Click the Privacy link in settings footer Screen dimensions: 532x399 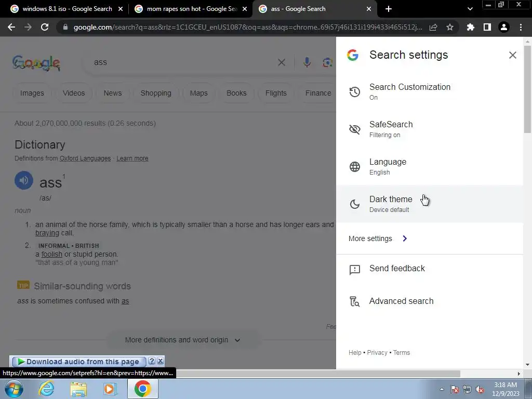[x=377, y=353]
